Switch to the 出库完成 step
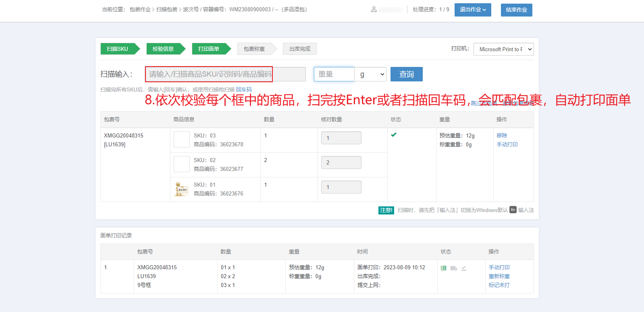Screen dimensions: 644x312 click(x=299, y=49)
